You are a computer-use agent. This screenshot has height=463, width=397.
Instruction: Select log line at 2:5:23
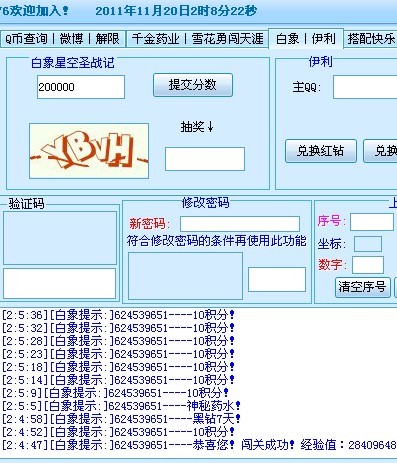(x=118, y=354)
